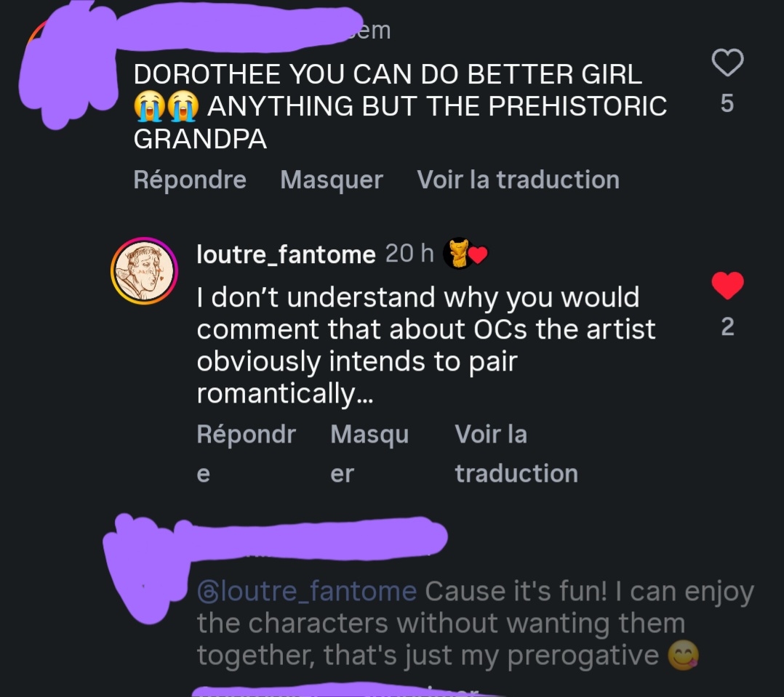
Task: Open the @loutre_fantome mention in the reply
Action: point(307,592)
